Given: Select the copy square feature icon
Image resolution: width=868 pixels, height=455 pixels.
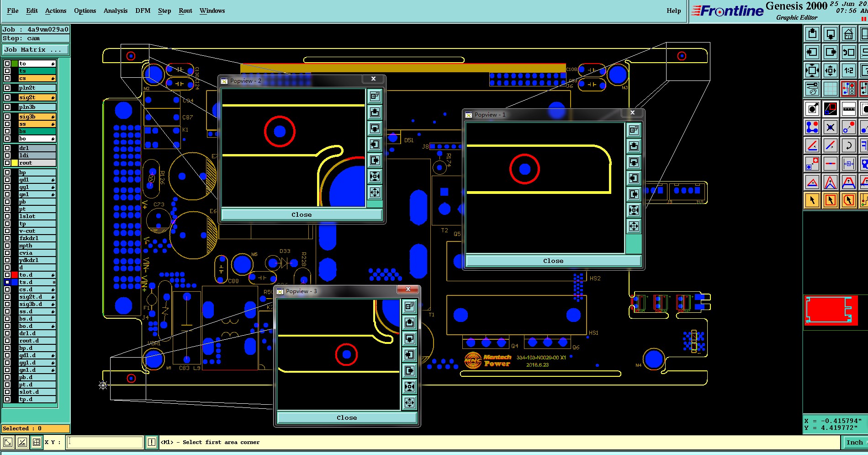Looking at the screenshot, I should tap(812, 164).
